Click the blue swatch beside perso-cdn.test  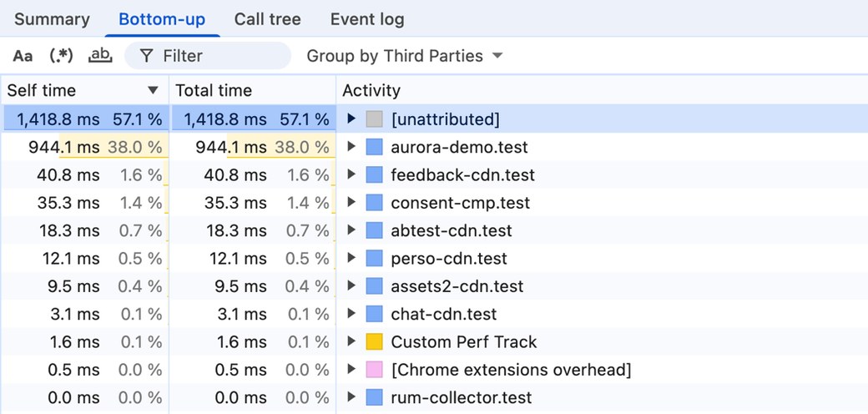pyautogui.click(x=374, y=259)
